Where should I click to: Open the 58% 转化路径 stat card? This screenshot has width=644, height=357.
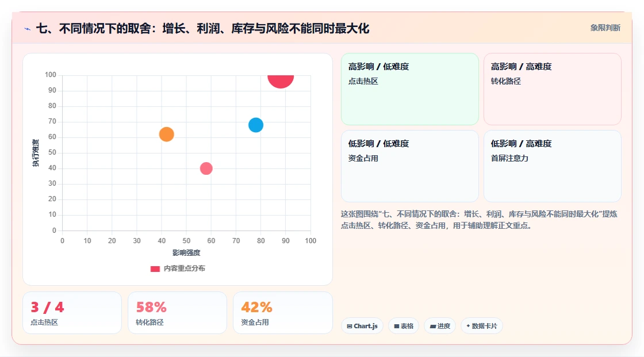(x=178, y=313)
